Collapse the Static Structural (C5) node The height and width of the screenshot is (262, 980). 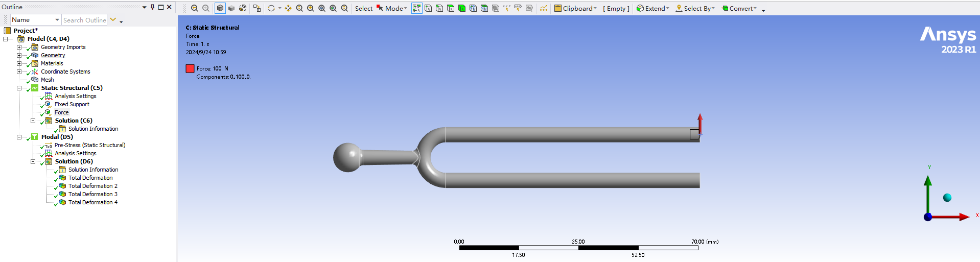pyautogui.click(x=19, y=88)
